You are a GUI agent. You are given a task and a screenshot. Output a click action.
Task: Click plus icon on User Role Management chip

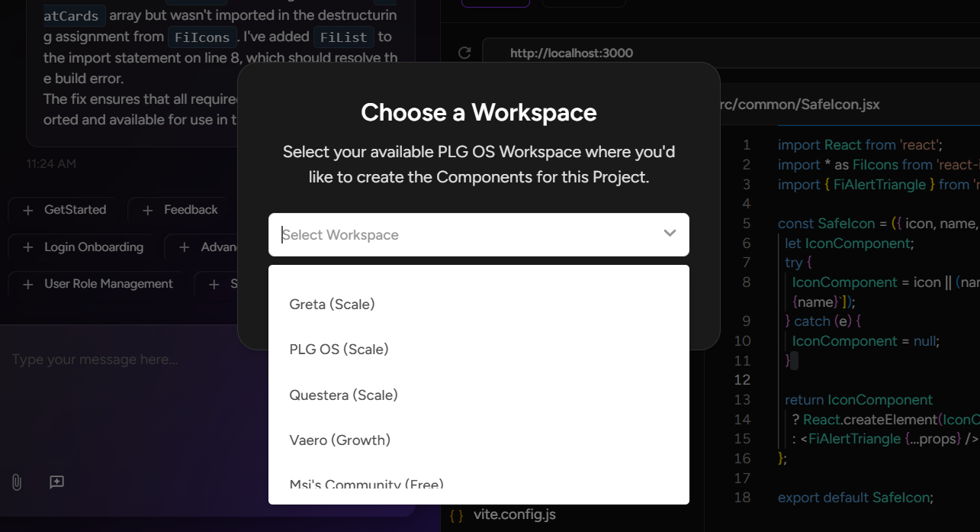(28, 284)
